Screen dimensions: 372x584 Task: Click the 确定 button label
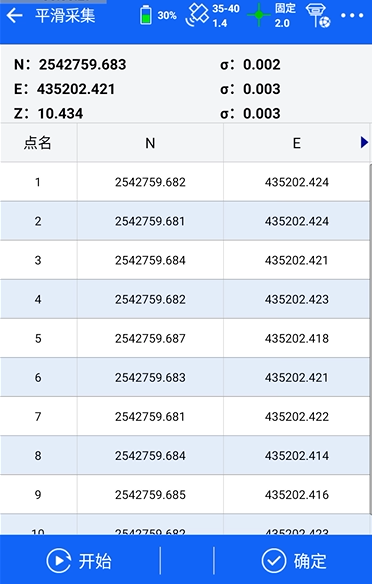click(310, 561)
